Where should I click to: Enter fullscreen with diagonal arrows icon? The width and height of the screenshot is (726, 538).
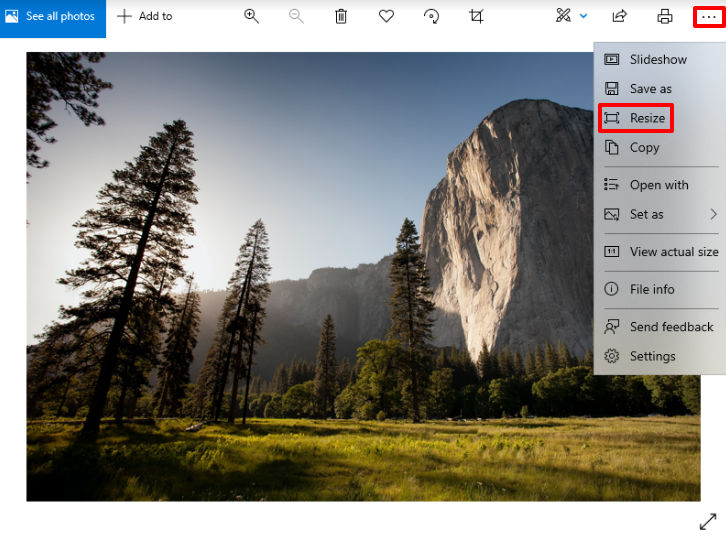pyautogui.click(x=708, y=521)
